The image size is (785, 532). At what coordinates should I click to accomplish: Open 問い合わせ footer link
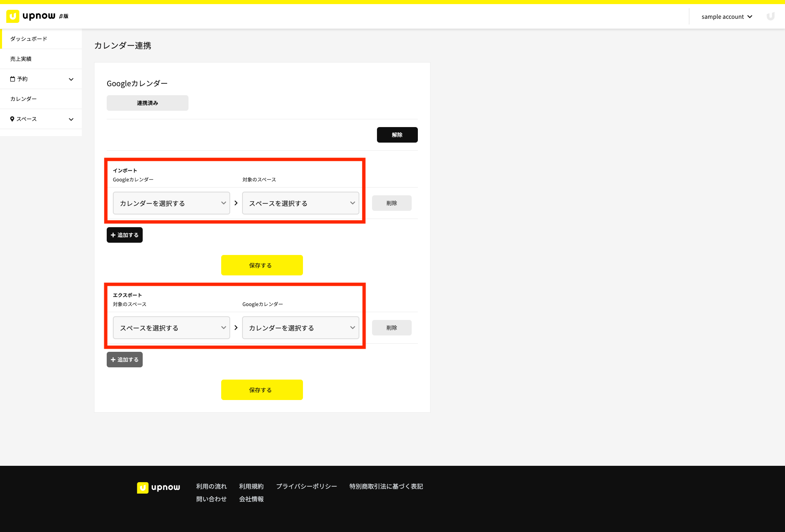pyautogui.click(x=211, y=499)
